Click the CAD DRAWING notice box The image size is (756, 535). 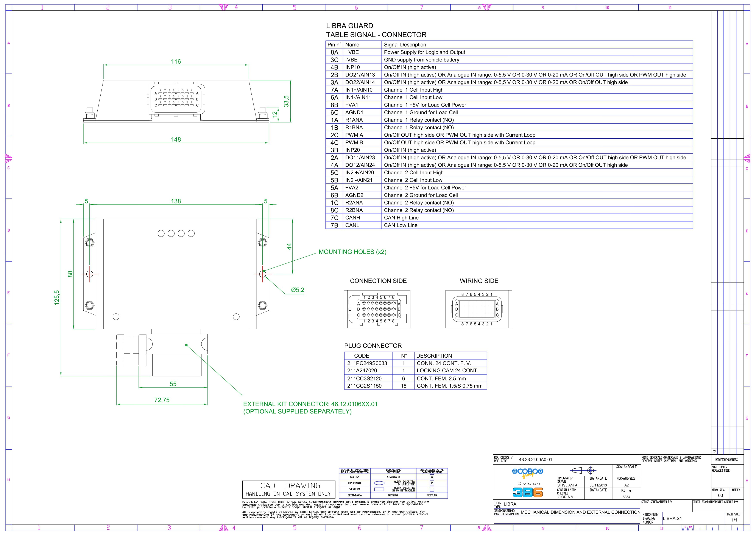click(289, 490)
